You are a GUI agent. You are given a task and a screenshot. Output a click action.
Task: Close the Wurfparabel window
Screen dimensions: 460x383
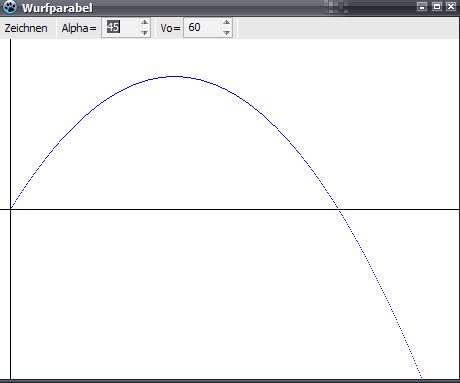[x=451, y=6]
